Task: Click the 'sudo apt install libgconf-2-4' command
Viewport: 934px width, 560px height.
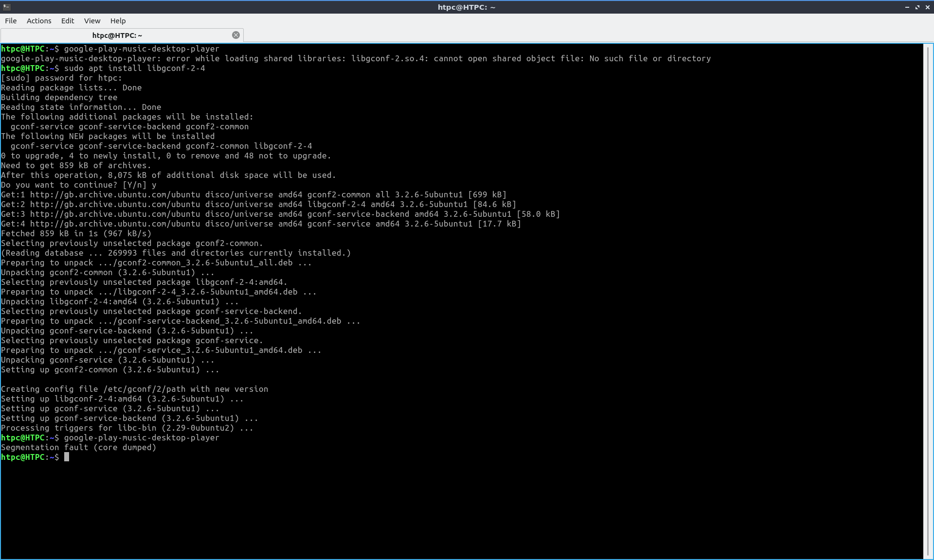Action: click(135, 68)
